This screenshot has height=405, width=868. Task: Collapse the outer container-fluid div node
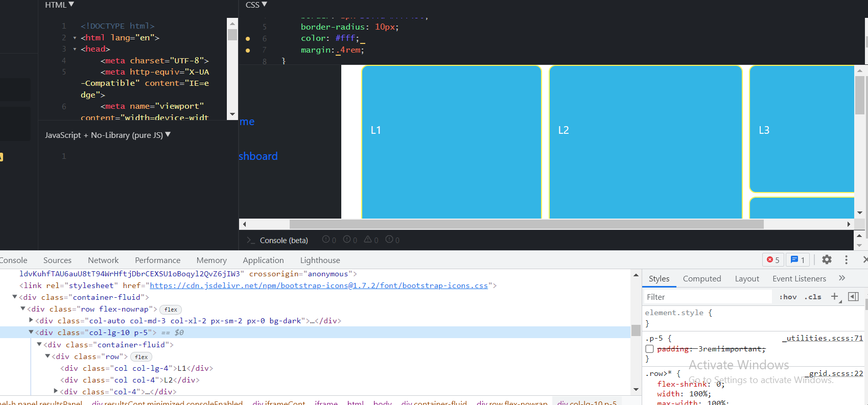[15, 297]
